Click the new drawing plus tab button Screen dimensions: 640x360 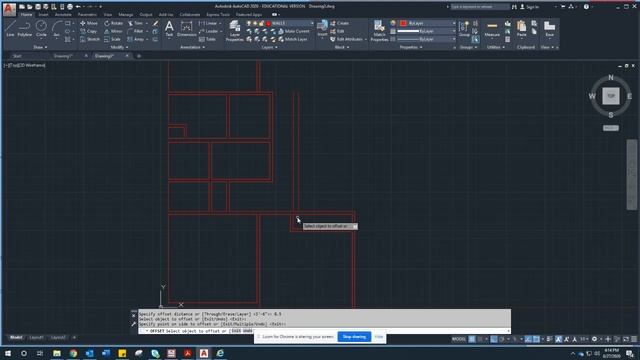click(139, 56)
